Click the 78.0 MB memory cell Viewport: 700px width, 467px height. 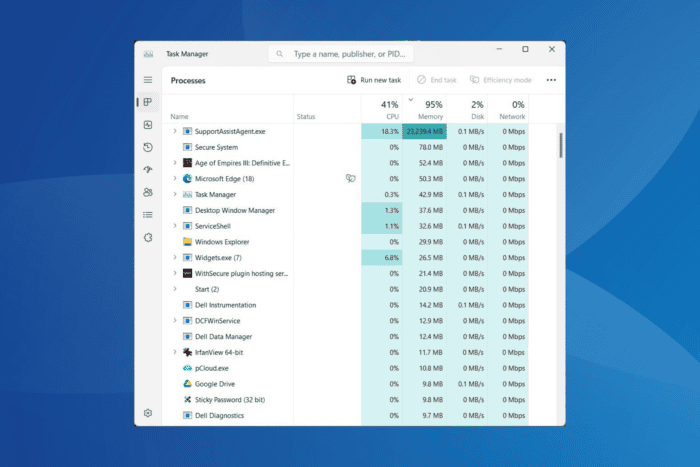coord(425,147)
